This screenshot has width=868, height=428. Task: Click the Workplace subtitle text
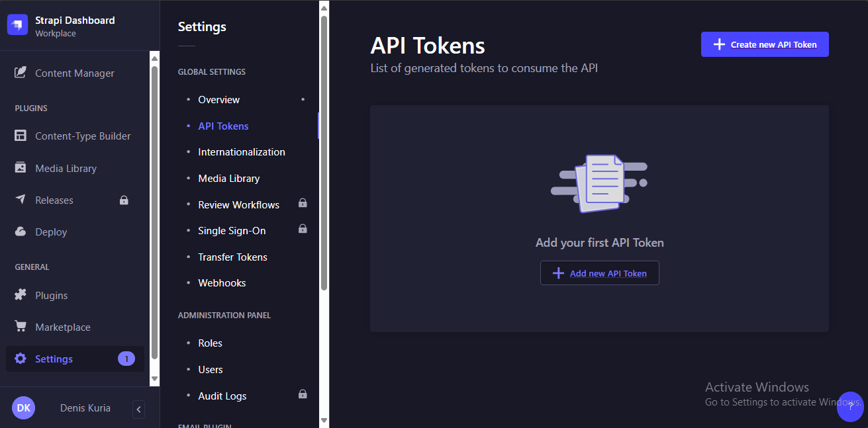point(56,33)
